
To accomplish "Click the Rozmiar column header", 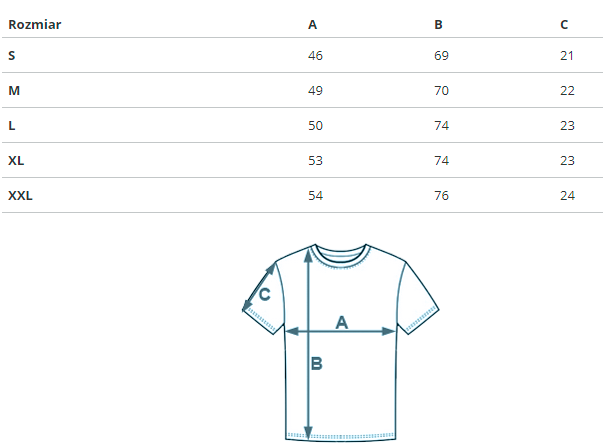I will tap(34, 24).
